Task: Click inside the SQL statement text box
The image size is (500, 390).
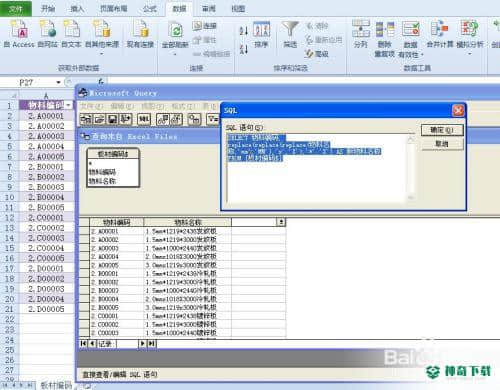Action: point(317,167)
